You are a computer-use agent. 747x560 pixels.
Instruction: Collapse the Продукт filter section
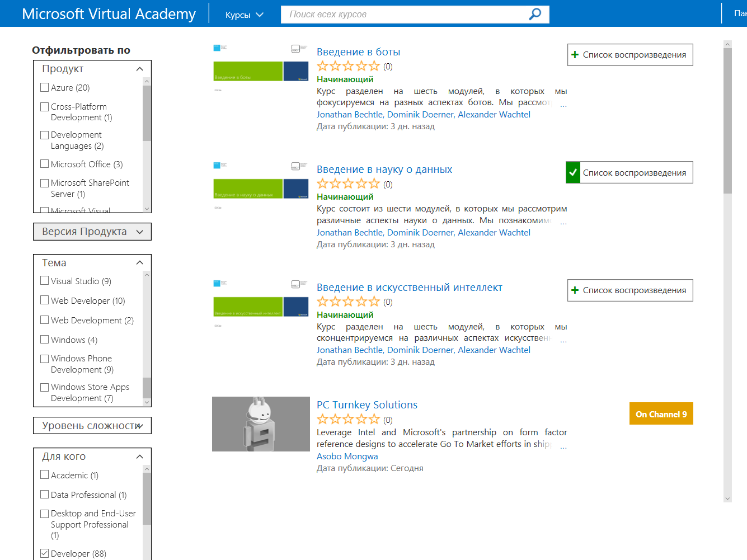coord(139,69)
